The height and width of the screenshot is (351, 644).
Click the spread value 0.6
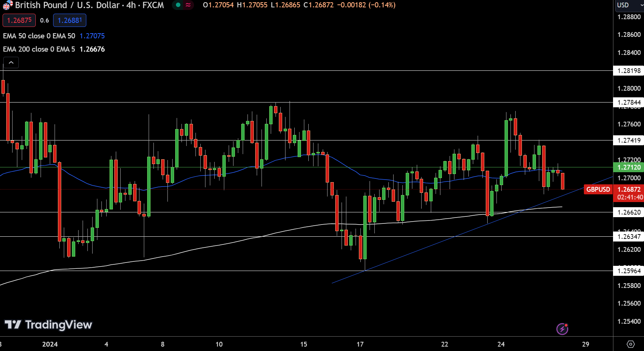45,20
